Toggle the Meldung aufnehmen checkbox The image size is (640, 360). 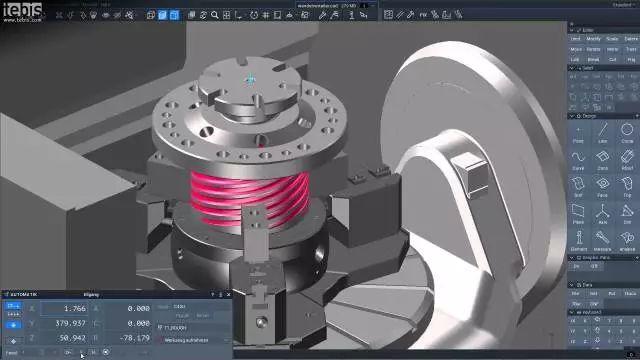click(161, 340)
